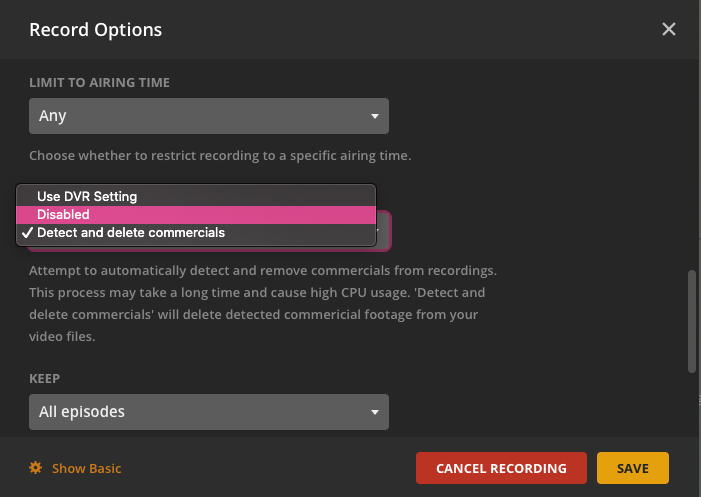Click the Record Options title text
The height and width of the screenshot is (497, 701).
click(96, 30)
